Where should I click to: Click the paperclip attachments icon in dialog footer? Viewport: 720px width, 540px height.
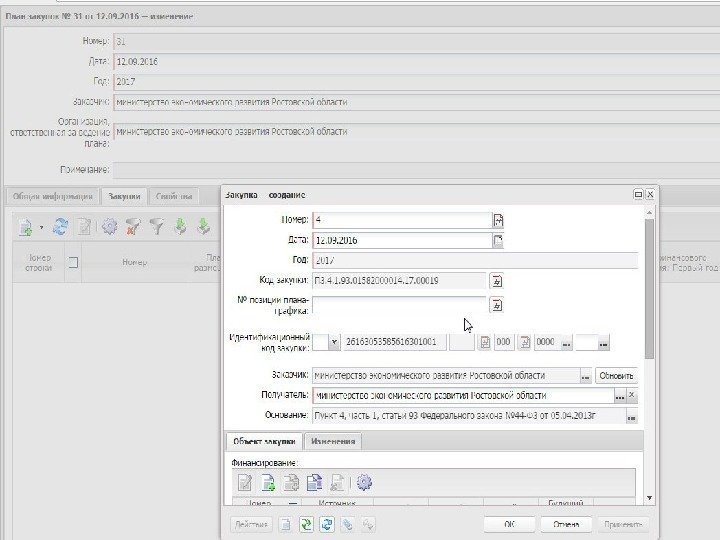(348, 524)
